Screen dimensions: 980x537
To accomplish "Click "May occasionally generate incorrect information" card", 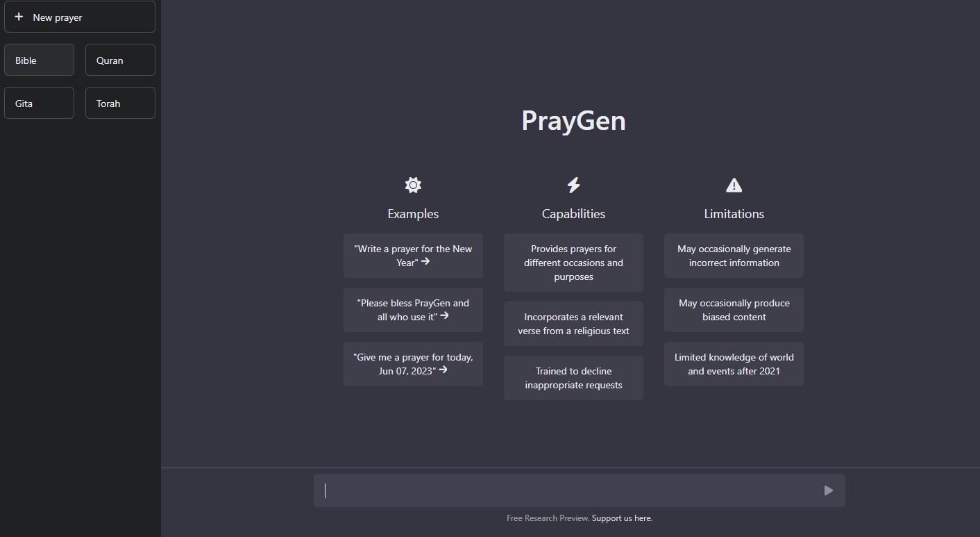I will [x=734, y=256].
